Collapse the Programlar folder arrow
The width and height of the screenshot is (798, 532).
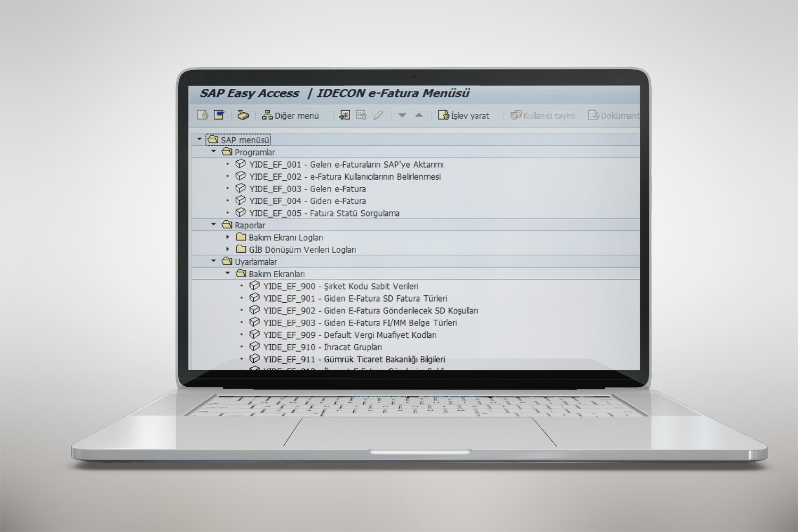click(x=214, y=152)
